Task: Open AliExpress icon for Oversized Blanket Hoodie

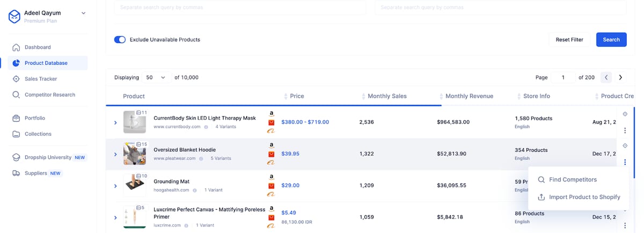Action: pyautogui.click(x=272, y=154)
